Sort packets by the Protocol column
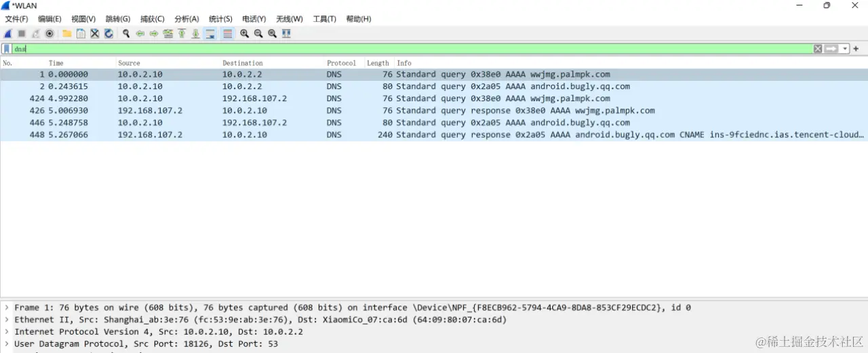 pyautogui.click(x=341, y=63)
